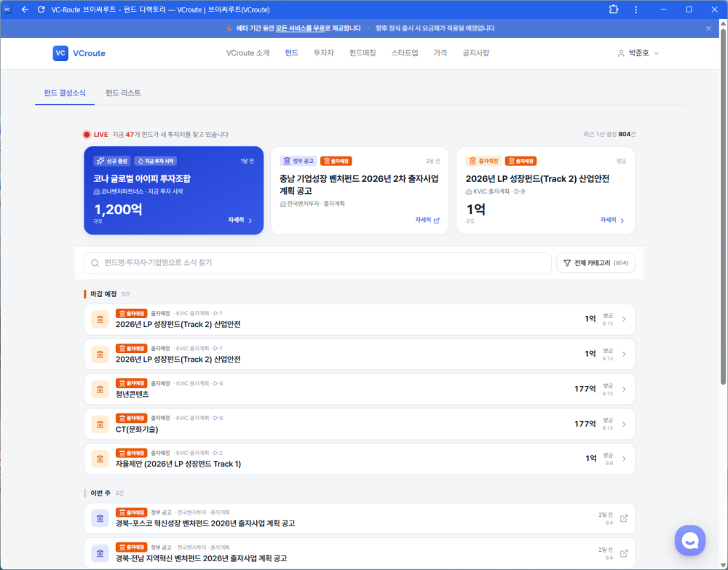The height and width of the screenshot is (570, 728).
Task: Open the VCroute 소개 menu
Action: (248, 53)
